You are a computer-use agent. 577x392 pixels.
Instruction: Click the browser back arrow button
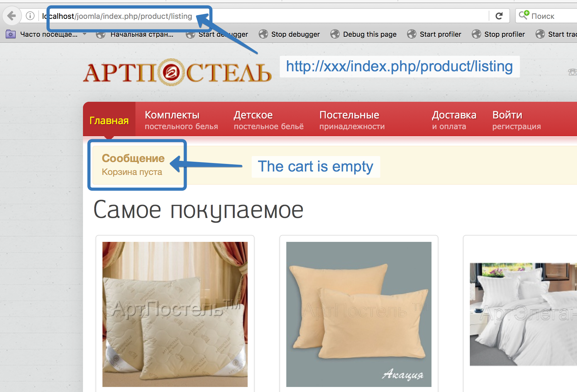[12, 15]
